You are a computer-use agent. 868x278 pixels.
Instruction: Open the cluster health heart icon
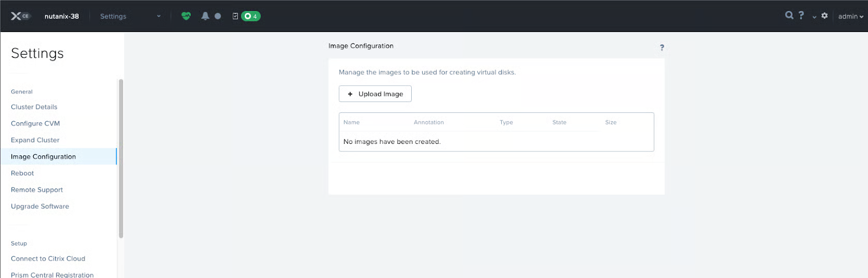click(186, 16)
